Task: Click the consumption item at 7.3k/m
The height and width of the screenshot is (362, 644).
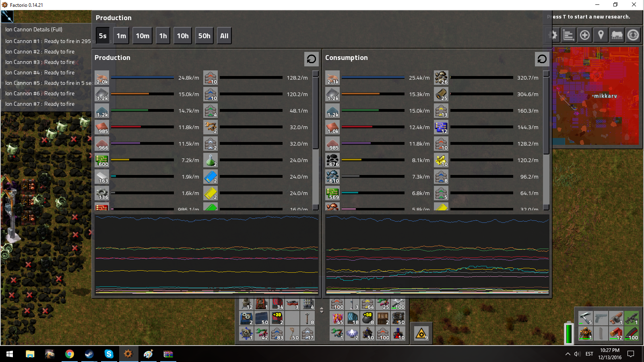Action: [332, 177]
